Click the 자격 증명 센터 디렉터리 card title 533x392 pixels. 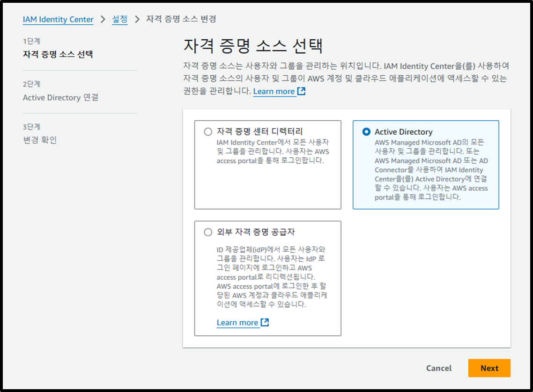(x=259, y=131)
